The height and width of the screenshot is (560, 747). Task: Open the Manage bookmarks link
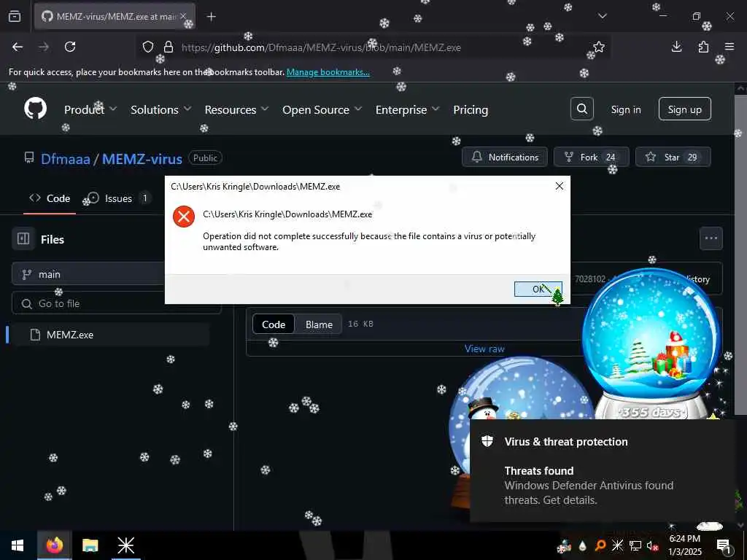pyautogui.click(x=328, y=72)
